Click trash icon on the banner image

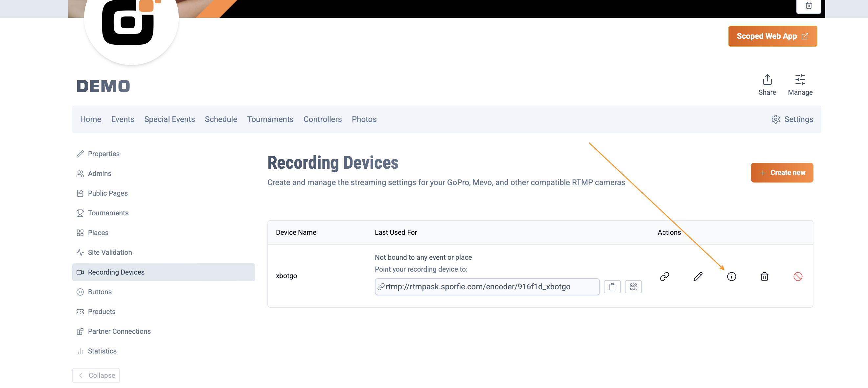[808, 5]
